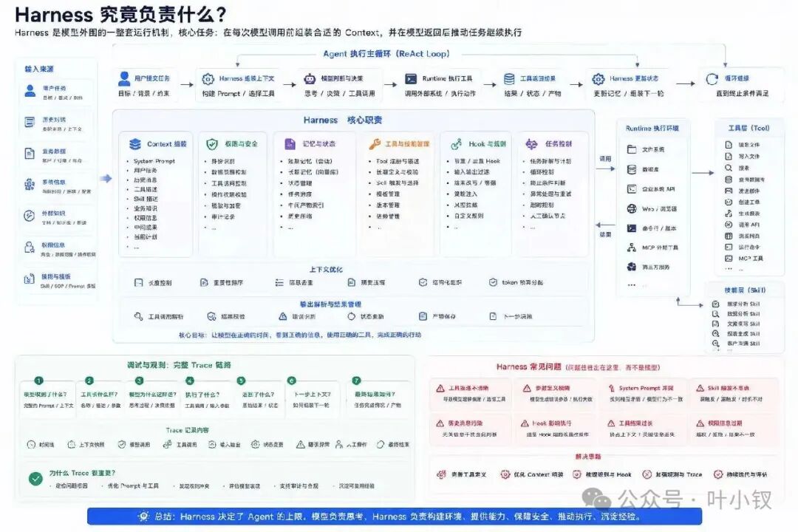798x532 pixels.
Task: Click the shield icon beside token 预算分配
Action: tap(493, 282)
